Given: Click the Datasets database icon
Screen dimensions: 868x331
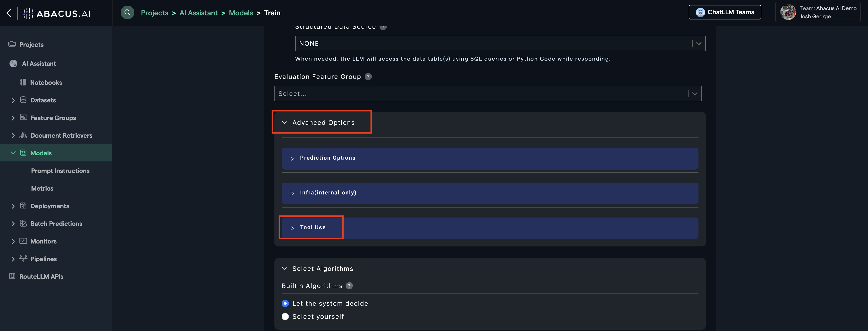Looking at the screenshot, I should coord(23,100).
